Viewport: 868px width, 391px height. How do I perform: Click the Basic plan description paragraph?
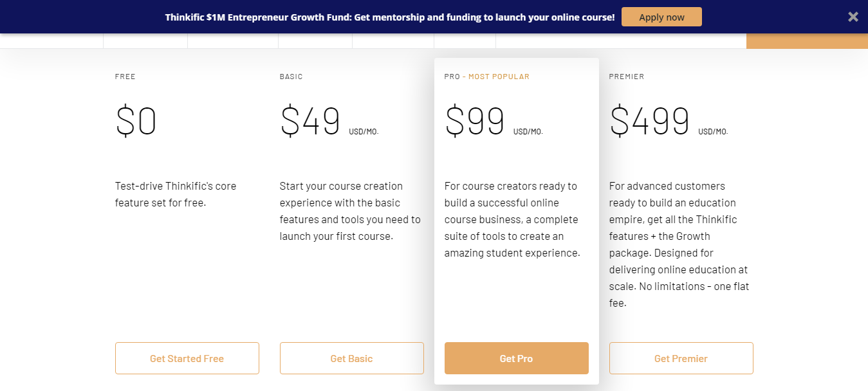[350, 211]
